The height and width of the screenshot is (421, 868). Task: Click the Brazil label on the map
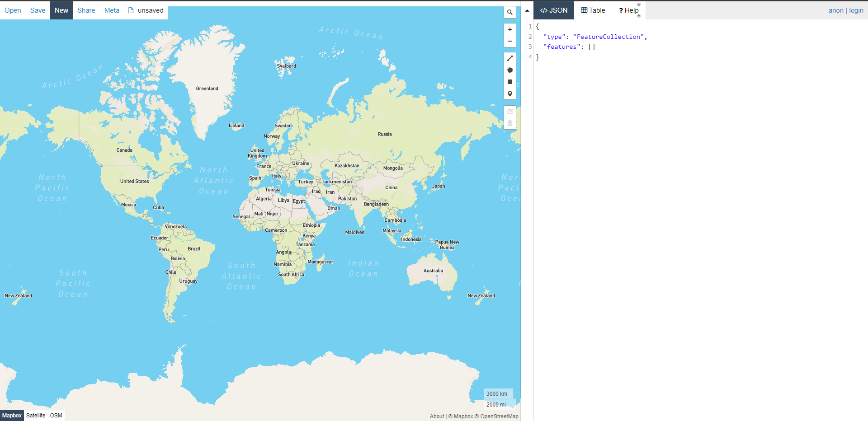coord(194,249)
